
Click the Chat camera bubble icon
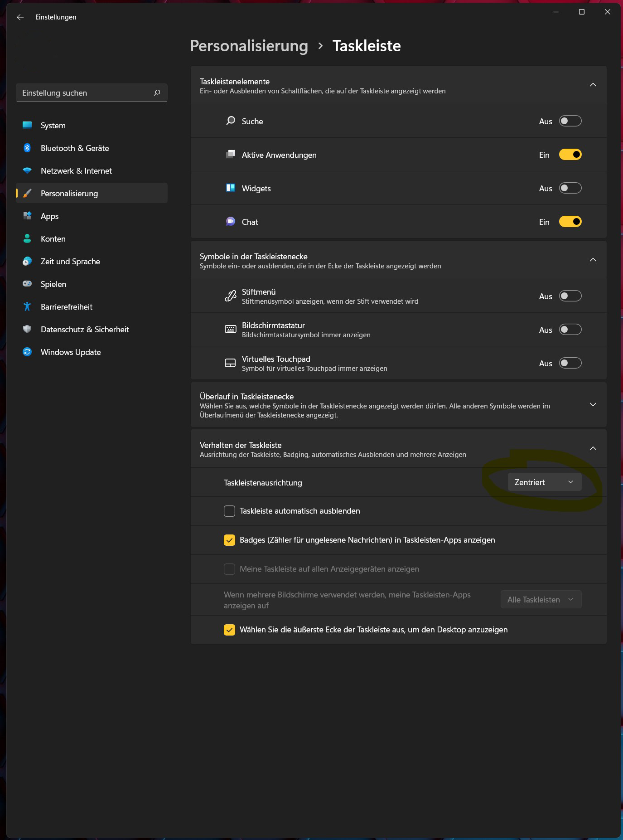point(231,222)
